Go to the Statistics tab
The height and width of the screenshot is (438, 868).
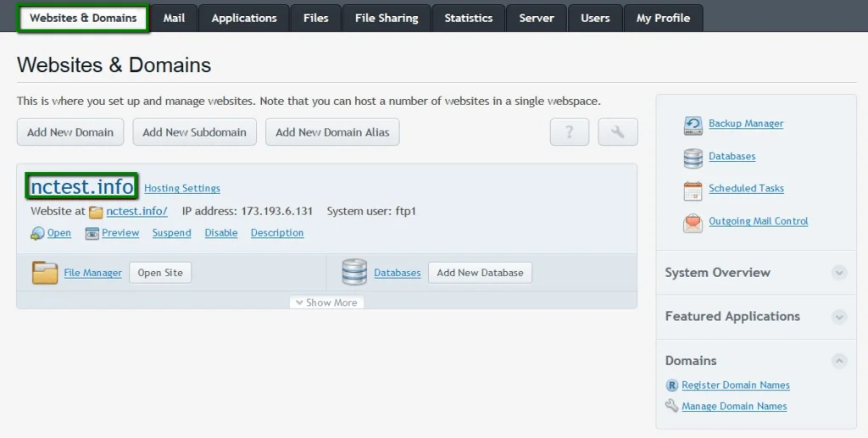[x=468, y=18]
